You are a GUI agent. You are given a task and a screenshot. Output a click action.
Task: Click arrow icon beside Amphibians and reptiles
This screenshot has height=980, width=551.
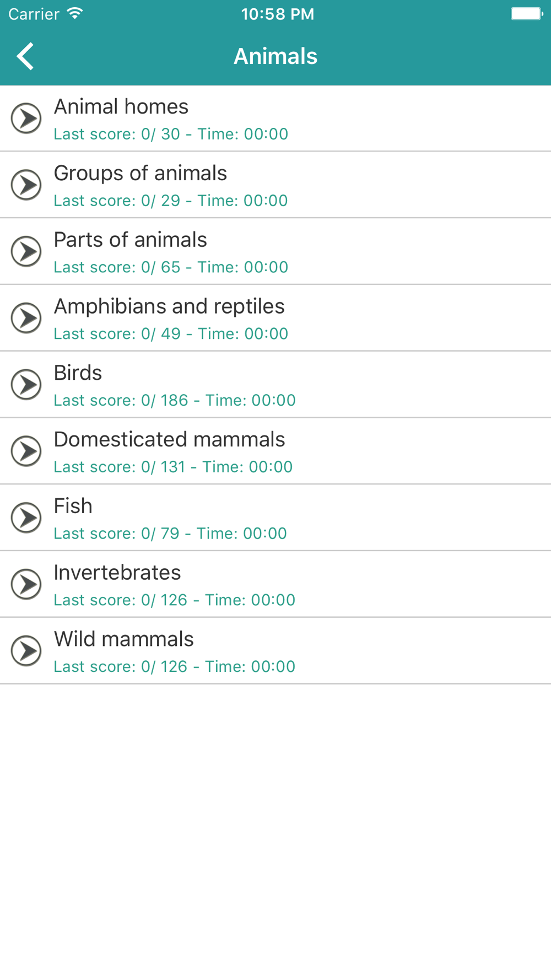(26, 318)
